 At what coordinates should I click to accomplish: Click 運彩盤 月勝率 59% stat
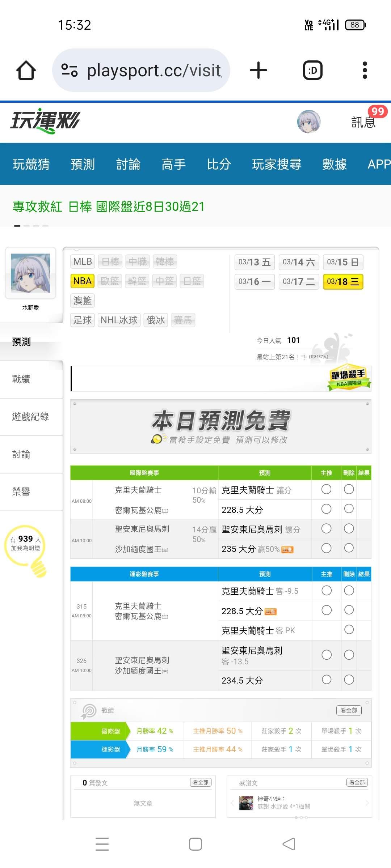[155, 749]
